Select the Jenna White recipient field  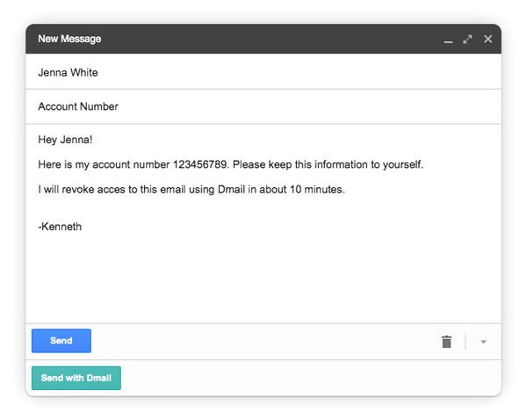(x=263, y=72)
